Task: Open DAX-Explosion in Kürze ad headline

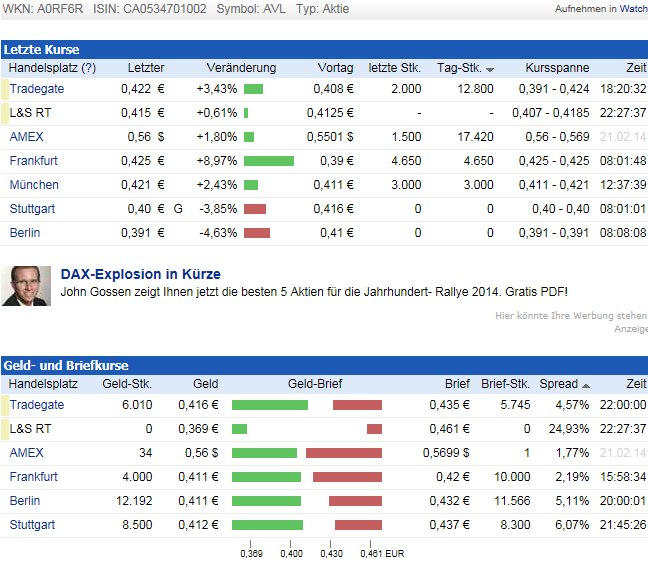Action: pos(141,274)
